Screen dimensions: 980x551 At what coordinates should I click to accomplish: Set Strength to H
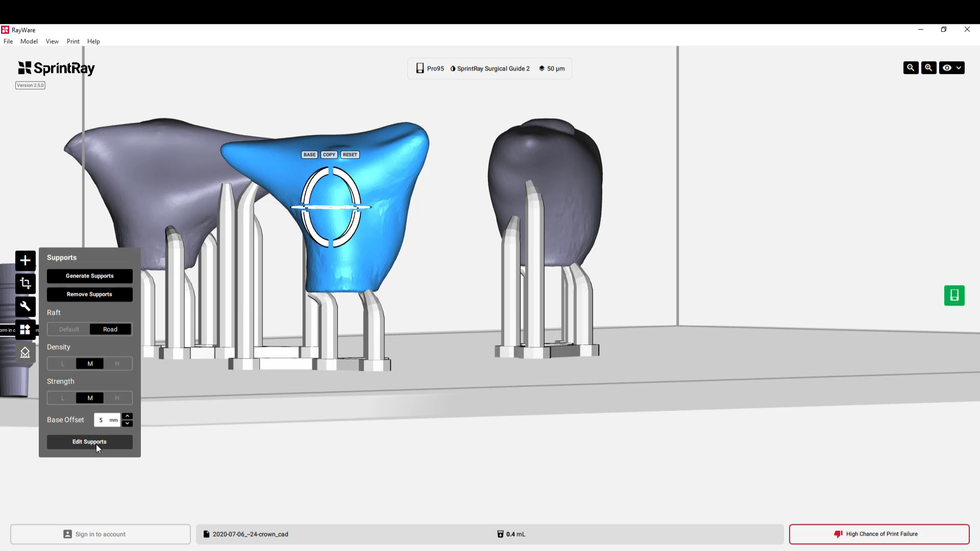[x=117, y=398]
